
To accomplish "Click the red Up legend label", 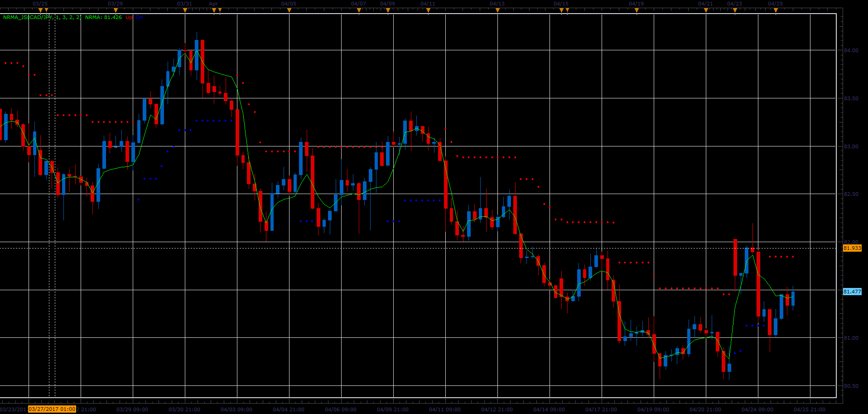I will (x=129, y=17).
